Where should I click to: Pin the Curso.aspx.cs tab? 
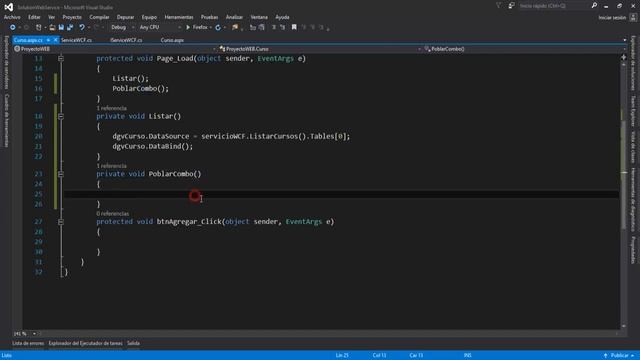48,40
